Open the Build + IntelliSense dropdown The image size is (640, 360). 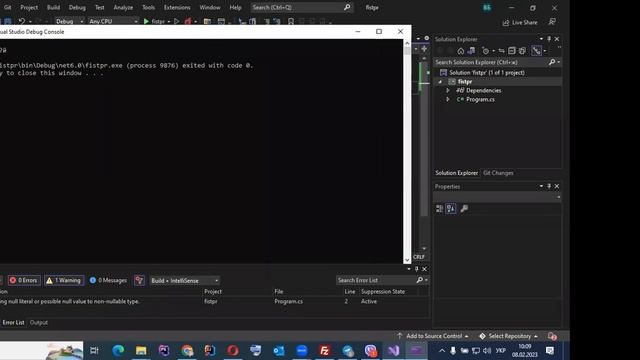tap(184, 281)
